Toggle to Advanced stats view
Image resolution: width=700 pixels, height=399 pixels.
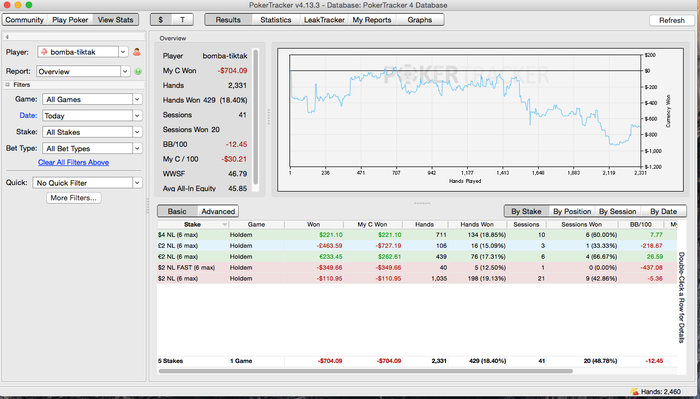(218, 211)
